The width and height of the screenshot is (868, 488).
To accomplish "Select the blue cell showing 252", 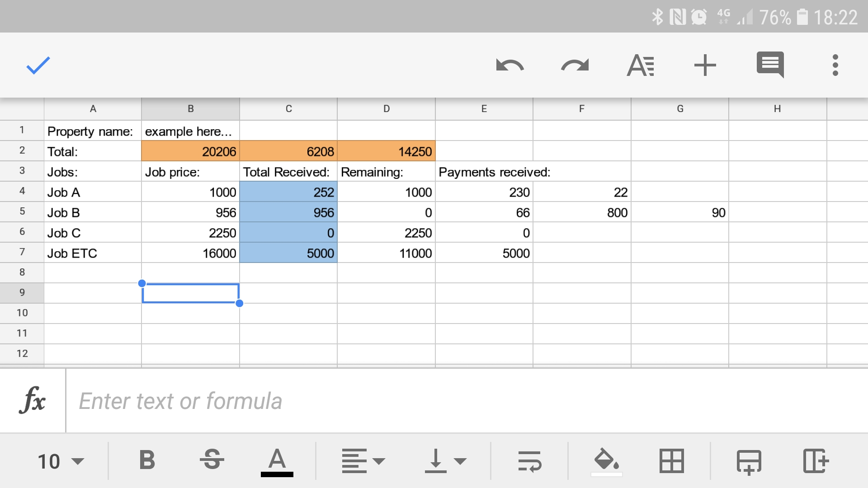I will [x=288, y=192].
